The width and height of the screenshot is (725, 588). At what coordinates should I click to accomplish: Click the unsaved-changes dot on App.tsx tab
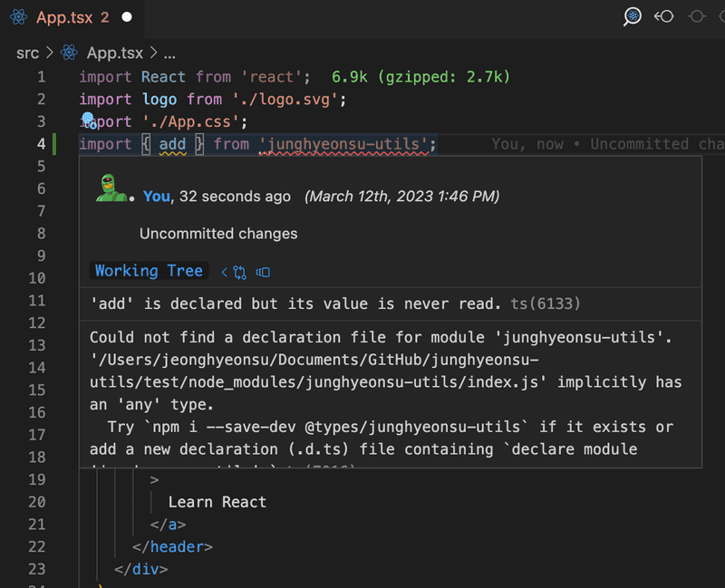127,17
